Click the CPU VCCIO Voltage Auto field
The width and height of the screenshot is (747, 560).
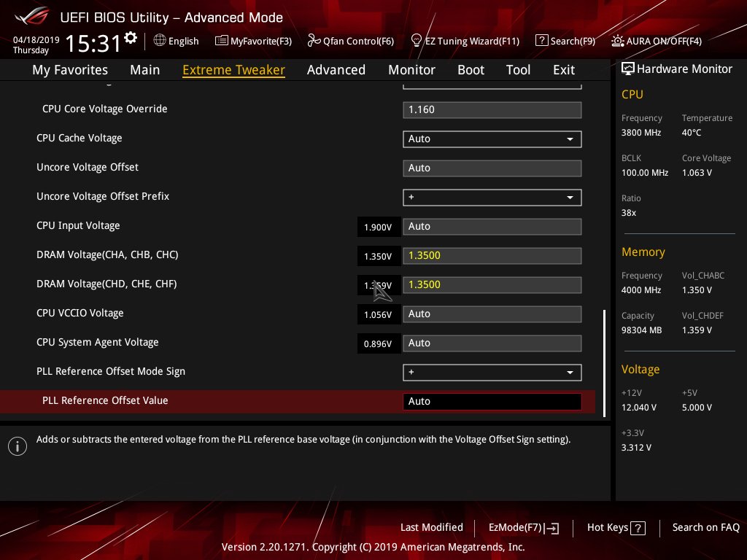[492, 314]
